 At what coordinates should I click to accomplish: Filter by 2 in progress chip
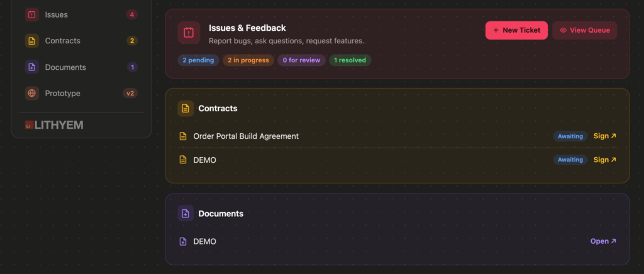point(248,60)
